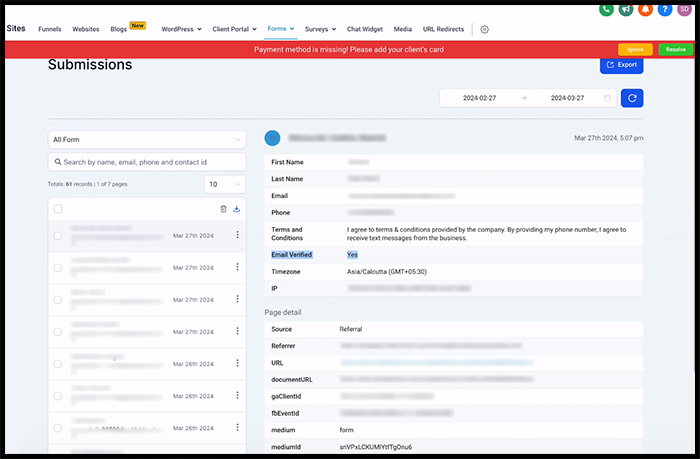Viewport: 700px width, 459px height.
Task: Expand the Forms menu
Action: [x=281, y=29]
